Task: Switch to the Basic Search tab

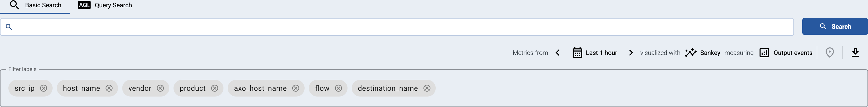Action: click(x=35, y=6)
